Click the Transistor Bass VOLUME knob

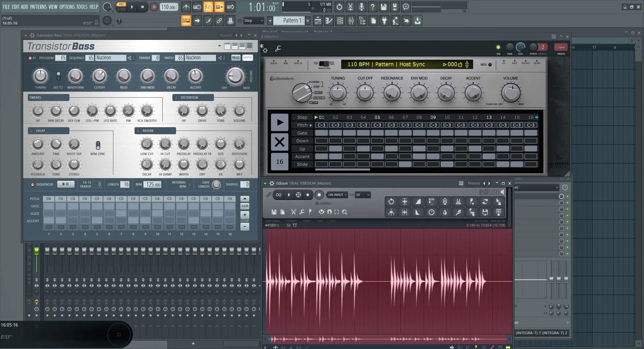point(235,76)
